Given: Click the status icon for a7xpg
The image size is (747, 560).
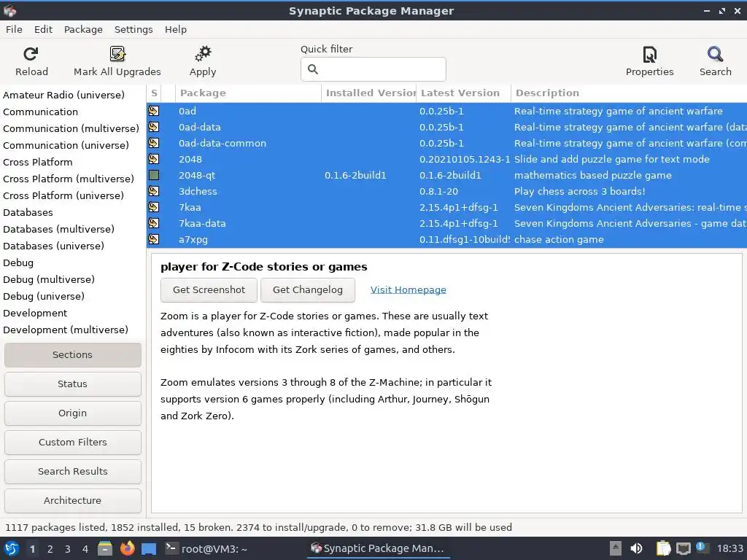Looking at the screenshot, I should (x=153, y=239).
